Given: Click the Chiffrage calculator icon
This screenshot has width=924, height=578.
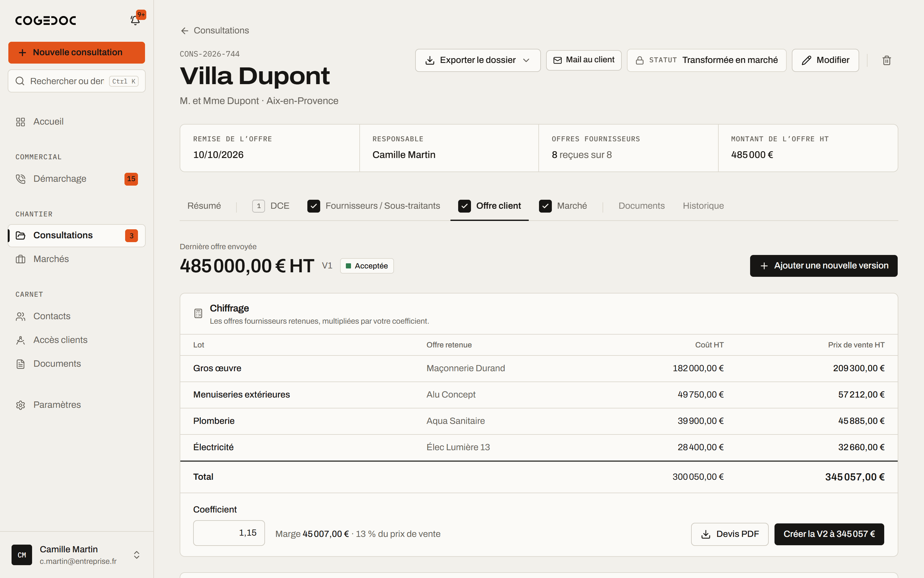Looking at the screenshot, I should [x=198, y=313].
